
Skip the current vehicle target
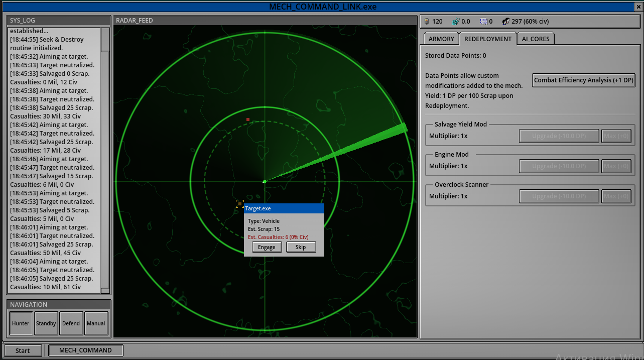[x=301, y=247]
